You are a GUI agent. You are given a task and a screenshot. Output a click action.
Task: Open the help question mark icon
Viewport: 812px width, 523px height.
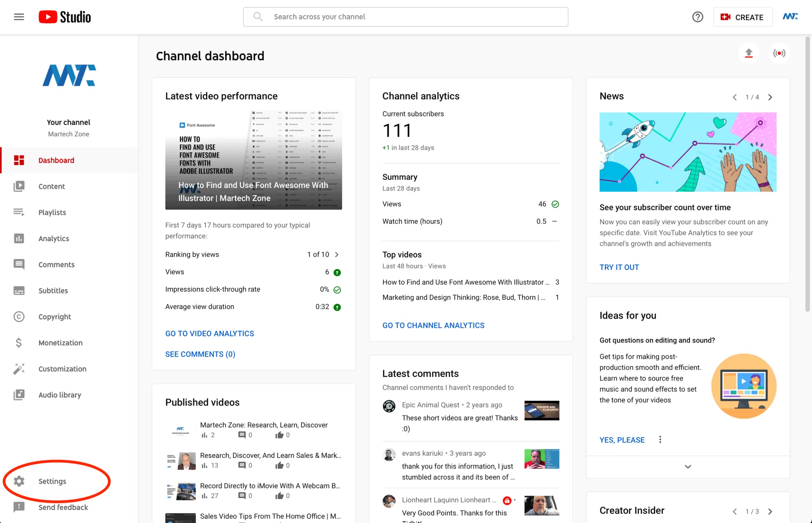pos(697,17)
